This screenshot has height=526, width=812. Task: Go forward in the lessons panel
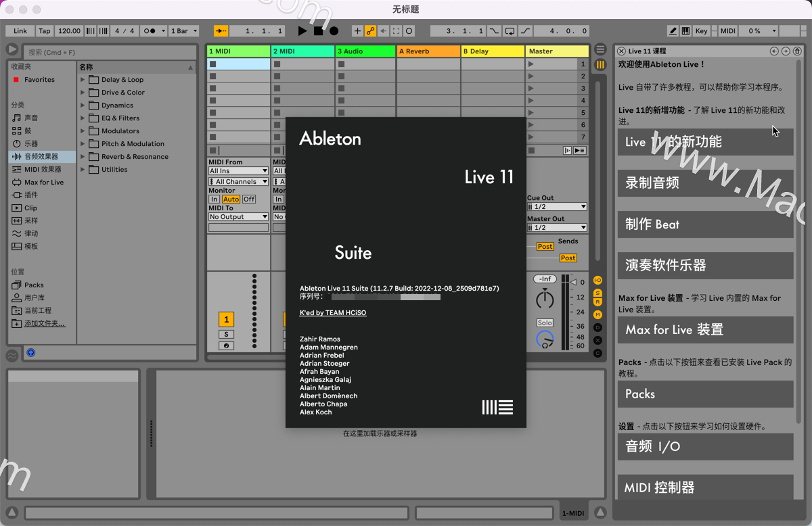coord(786,51)
